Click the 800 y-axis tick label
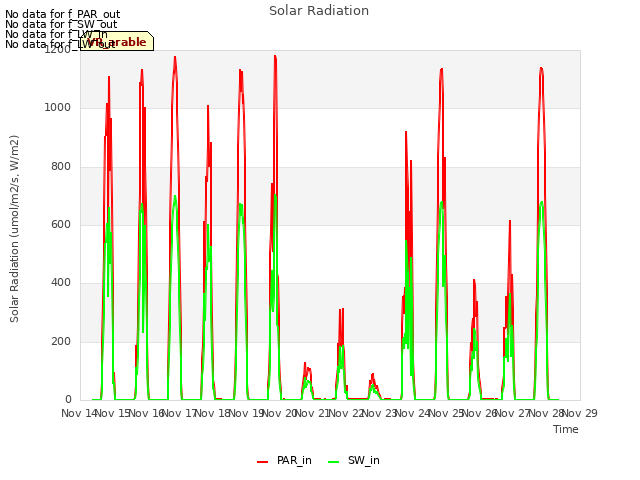The height and width of the screenshot is (480, 640). (x=61, y=166)
